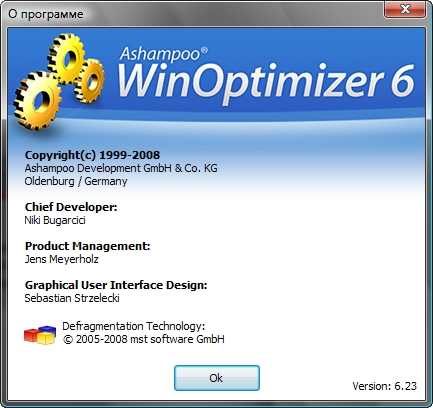Click '© 2005-2008 mst software GmbH' text
This screenshot has height=408, width=433.
[144, 339]
